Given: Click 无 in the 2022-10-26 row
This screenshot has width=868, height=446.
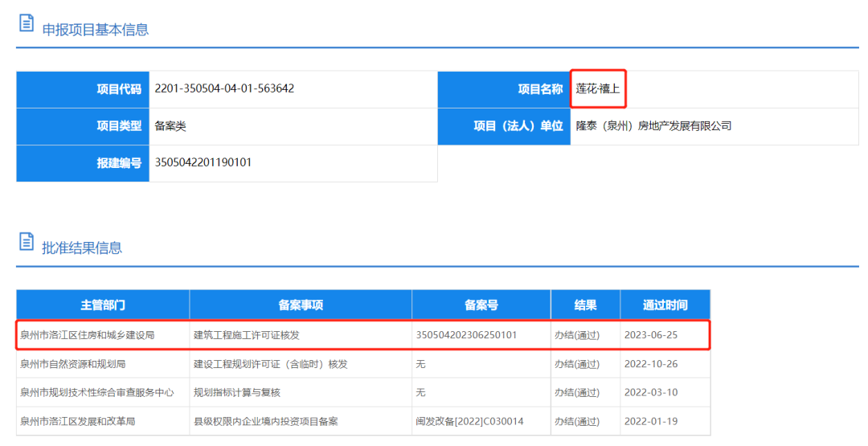Looking at the screenshot, I should (420, 364).
